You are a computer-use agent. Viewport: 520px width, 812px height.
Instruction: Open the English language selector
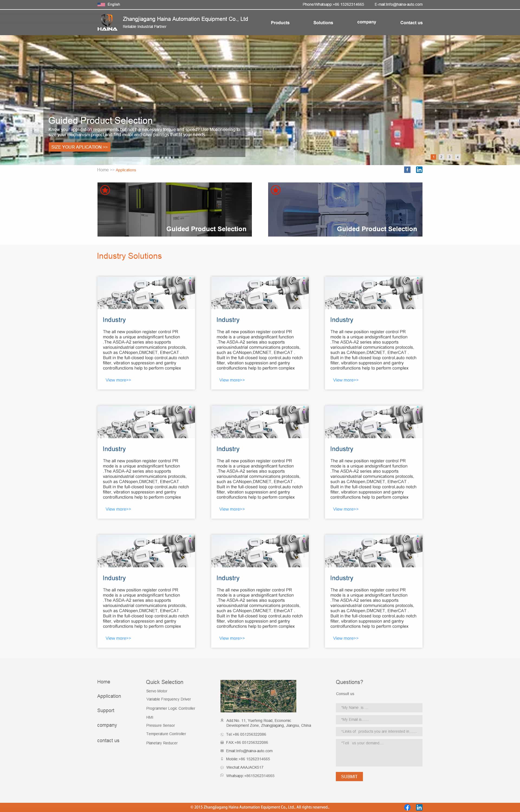click(x=113, y=4)
